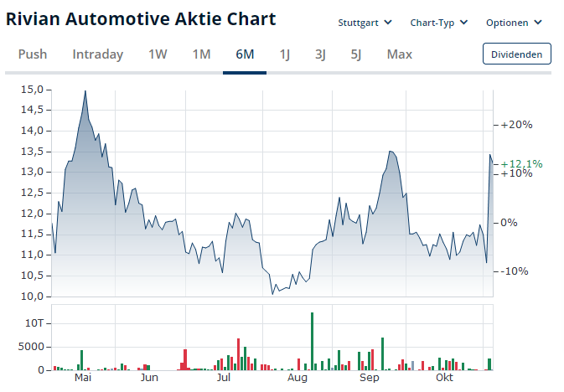The image size is (564, 392).
Task: Click the 10T volume axis label
Action: (x=34, y=323)
